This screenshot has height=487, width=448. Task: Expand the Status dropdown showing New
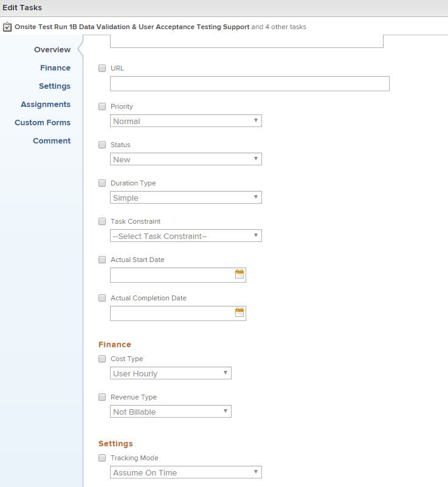coord(185,159)
